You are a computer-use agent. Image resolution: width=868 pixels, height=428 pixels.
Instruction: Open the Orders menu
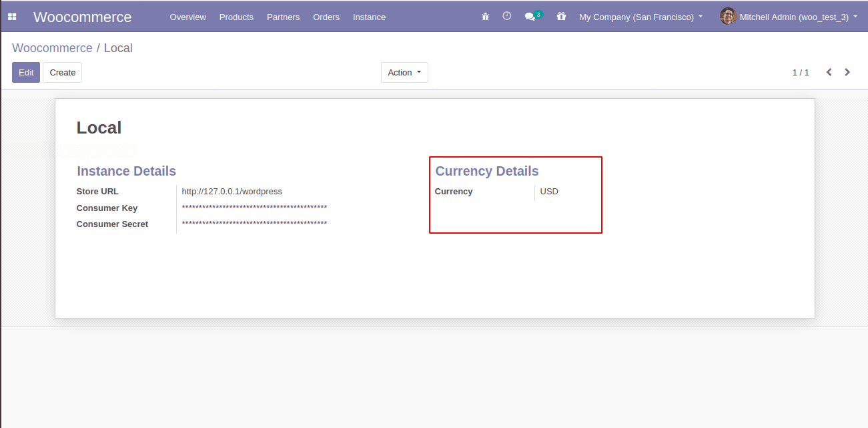click(326, 17)
